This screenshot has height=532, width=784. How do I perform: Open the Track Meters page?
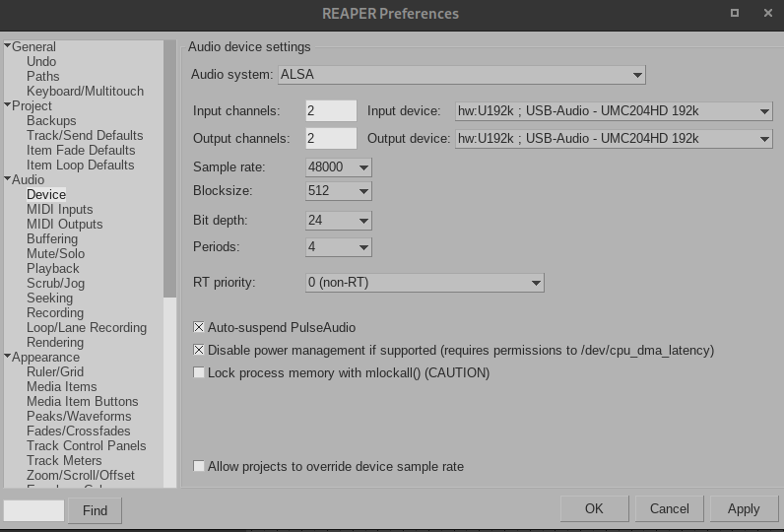pyautogui.click(x=64, y=460)
